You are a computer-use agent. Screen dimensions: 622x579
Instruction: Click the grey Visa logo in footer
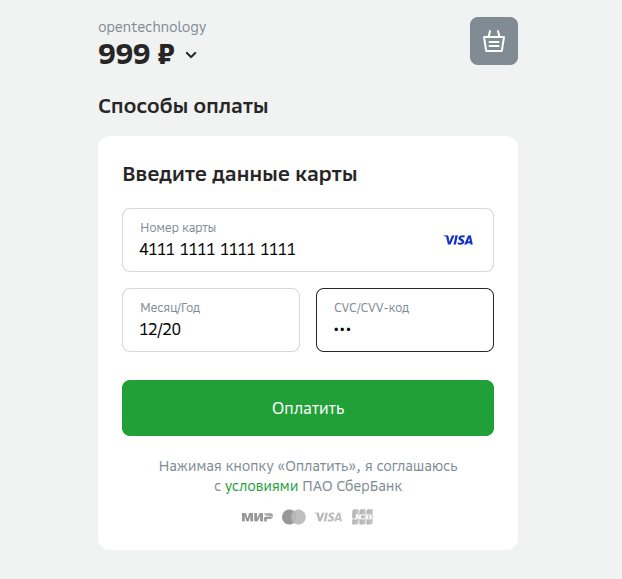[328, 517]
